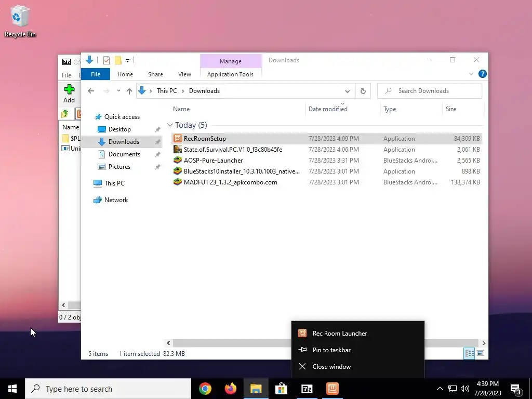Go up one folder level
The image size is (532, 399).
tap(129, 91)
